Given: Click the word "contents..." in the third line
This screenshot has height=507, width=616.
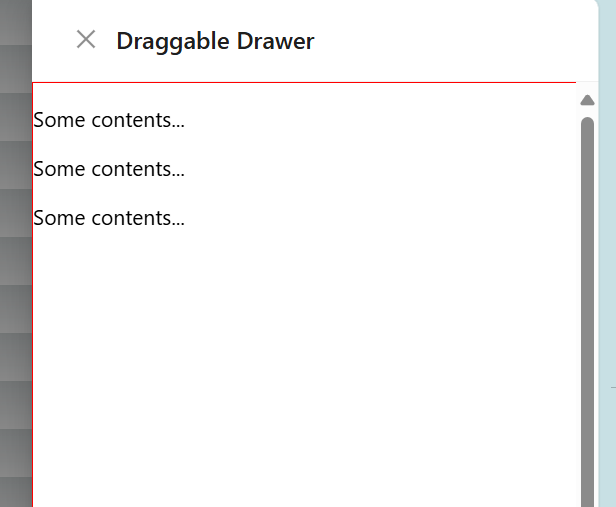Looking at the screenshot, I should click(138, 218).
